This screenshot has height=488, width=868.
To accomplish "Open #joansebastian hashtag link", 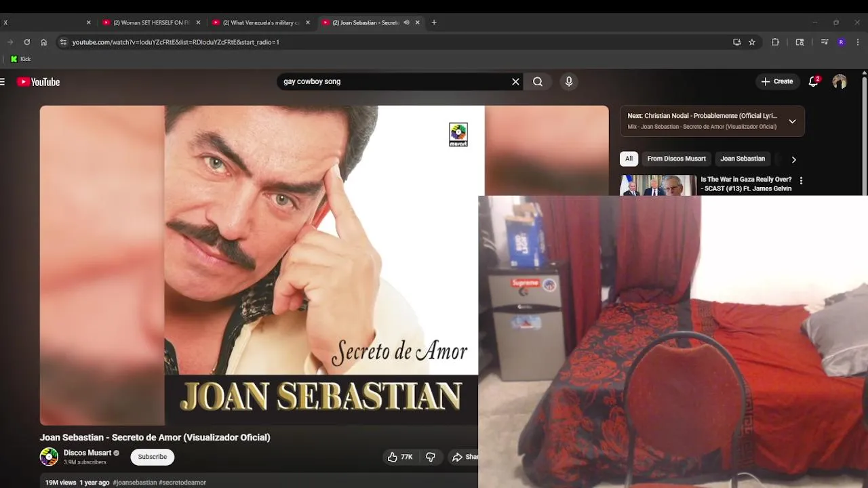I will pos(134,483).
